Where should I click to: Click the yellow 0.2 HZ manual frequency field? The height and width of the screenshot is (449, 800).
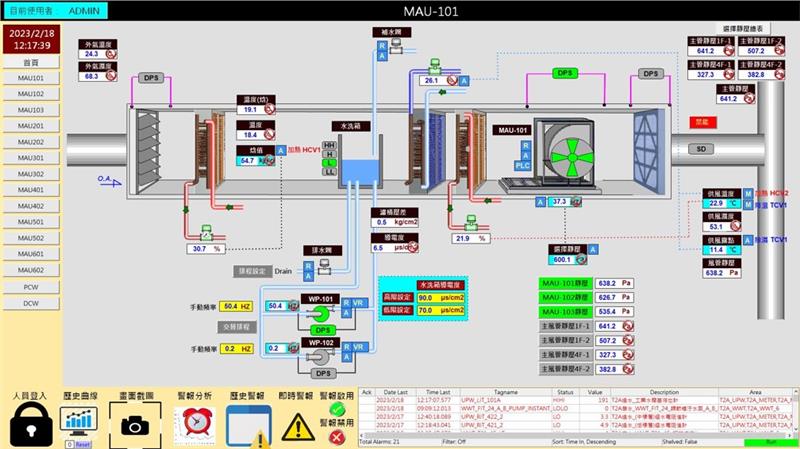236,349
